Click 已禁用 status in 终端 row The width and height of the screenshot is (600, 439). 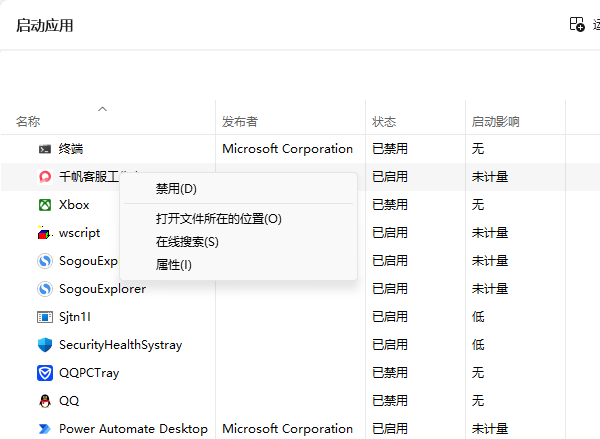390,149
